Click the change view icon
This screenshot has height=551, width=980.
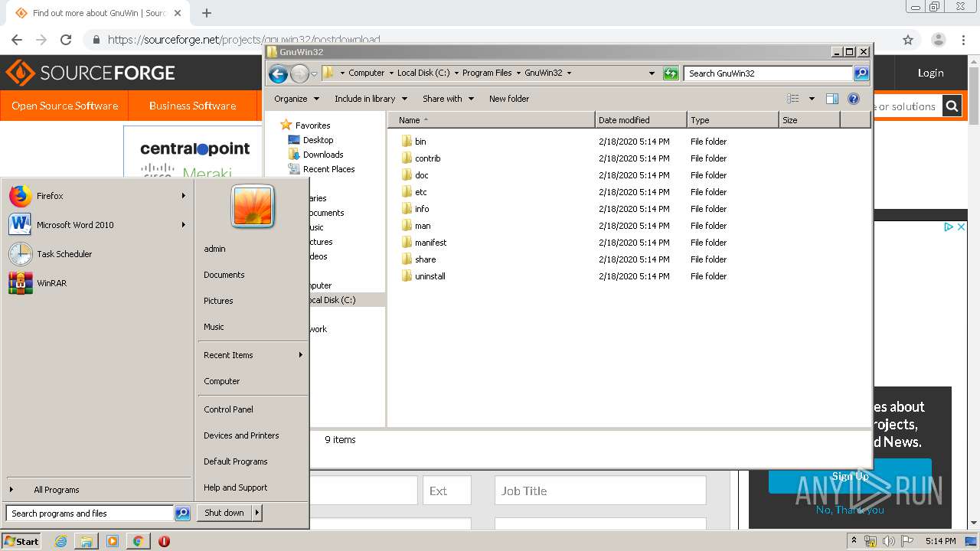pos(793,99)
